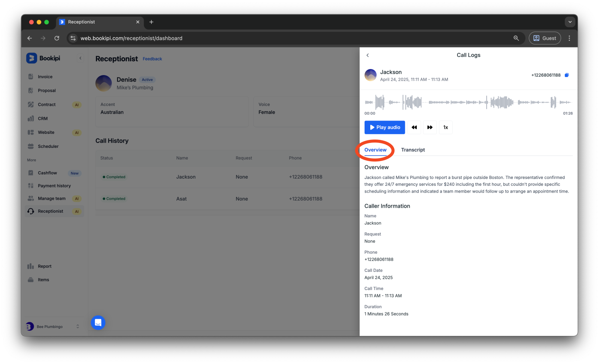Viewport: 599px width, 364px height.
Task: Click the Phone column header
Action: click(x=295, y=158)
